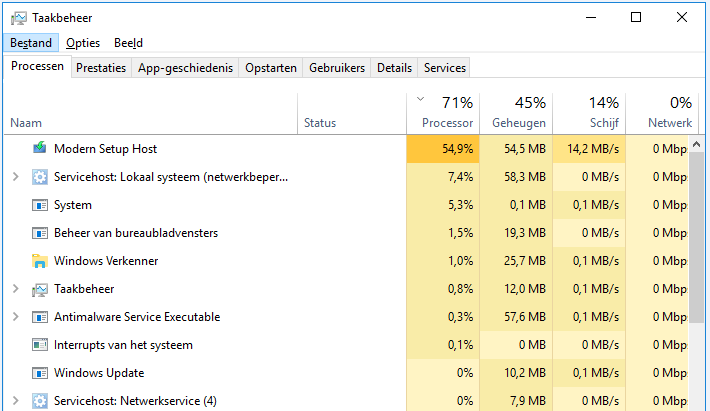Click the Windows Verkenner folder icon
710x411 pixels.
(x=40, y=261)
